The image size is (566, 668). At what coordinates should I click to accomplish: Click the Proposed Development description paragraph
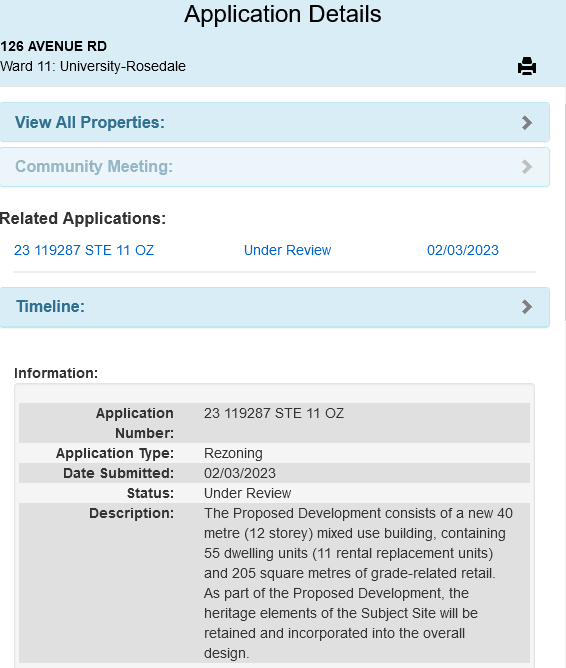click(x=358, y=583)
